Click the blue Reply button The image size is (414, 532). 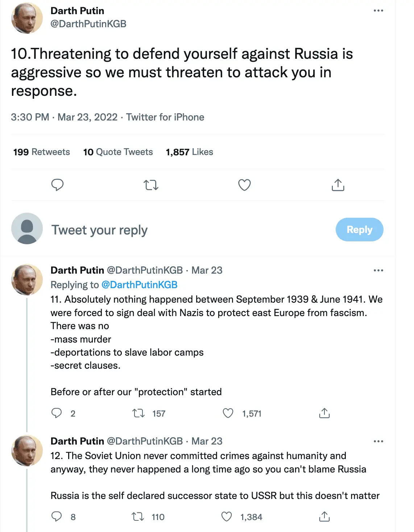(x=359, y=230)
